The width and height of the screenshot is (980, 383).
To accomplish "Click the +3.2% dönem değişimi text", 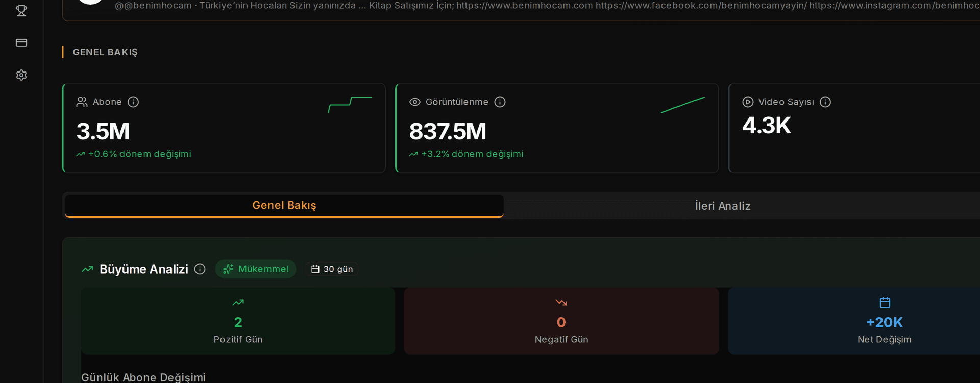I will (473, 154).
